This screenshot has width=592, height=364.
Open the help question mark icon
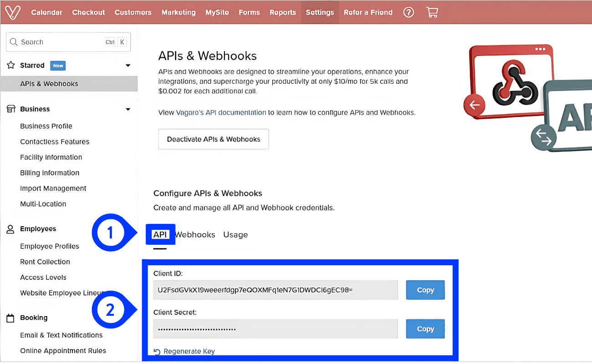pyautogui.click(x=408, y=12)
